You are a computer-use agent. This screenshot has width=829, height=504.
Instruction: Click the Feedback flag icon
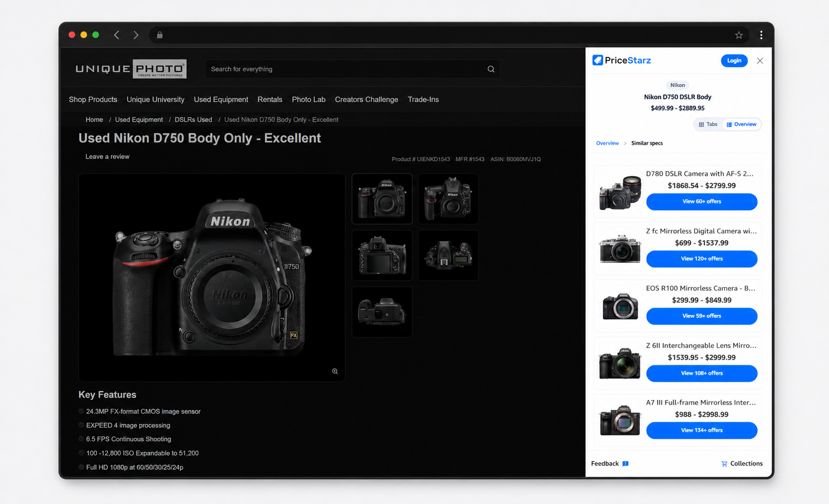(x=625, y=464)
